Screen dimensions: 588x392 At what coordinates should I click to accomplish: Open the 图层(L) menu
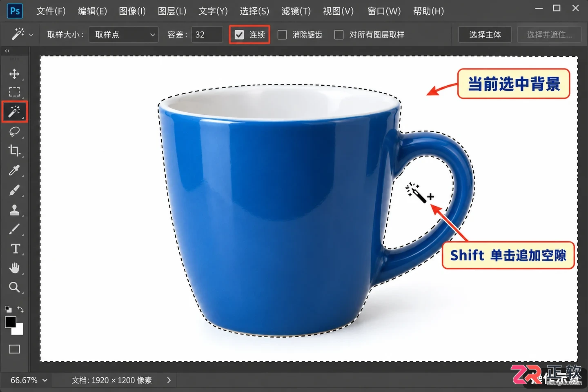point(172,11)
